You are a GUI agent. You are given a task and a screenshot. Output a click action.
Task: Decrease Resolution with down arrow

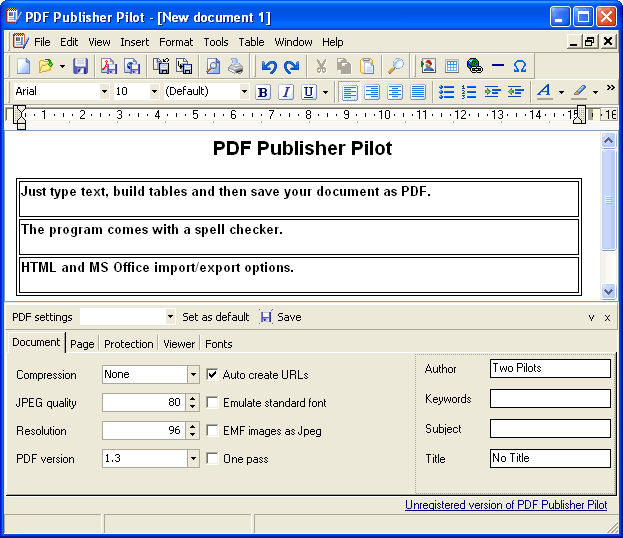(x=193, y=435)
